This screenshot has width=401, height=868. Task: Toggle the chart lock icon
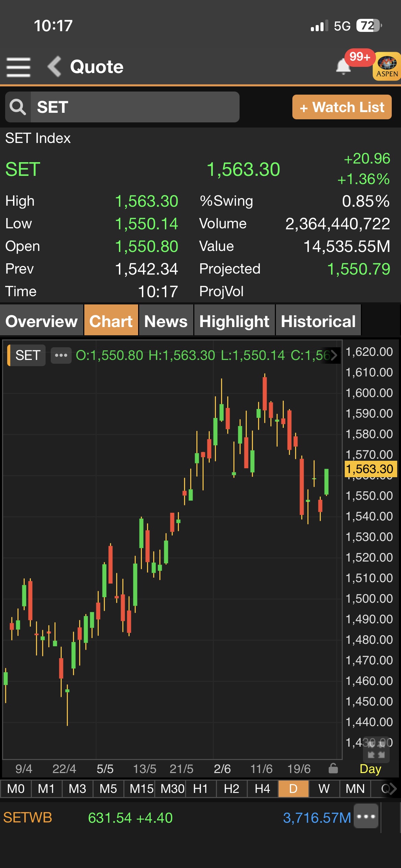point(333,769)
